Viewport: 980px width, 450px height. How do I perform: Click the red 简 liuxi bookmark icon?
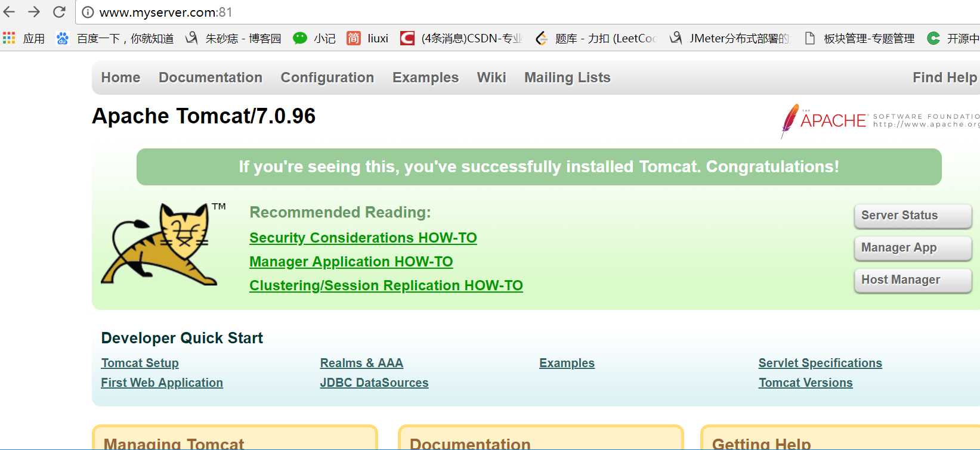354,38
